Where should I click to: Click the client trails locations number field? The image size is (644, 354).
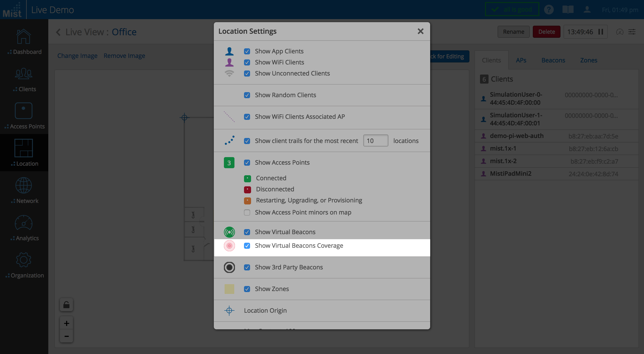[x=375, y=141]
